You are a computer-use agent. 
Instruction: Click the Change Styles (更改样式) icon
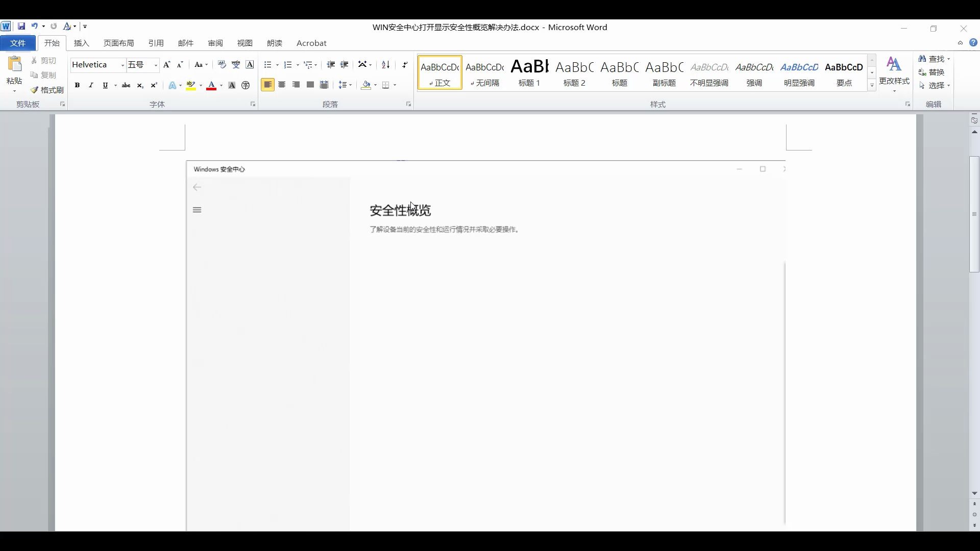coord(894,65)
